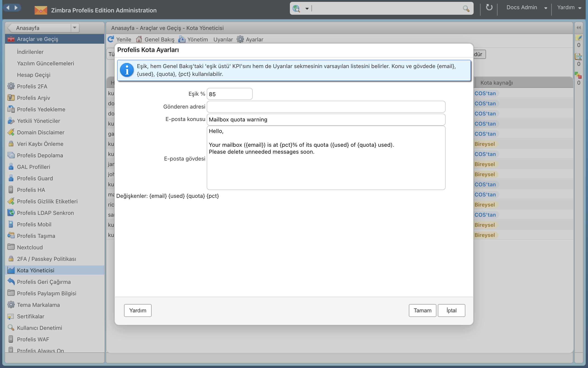This screenshot has width=588, height=368.
Task: Open Yetkili Yöneticiler in sidebar
Action: click(55, 121)
